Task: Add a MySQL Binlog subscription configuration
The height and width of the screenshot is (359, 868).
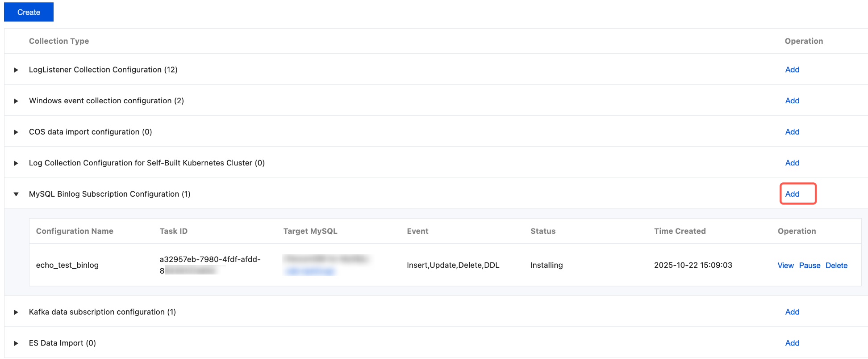Action: [792, 194]
